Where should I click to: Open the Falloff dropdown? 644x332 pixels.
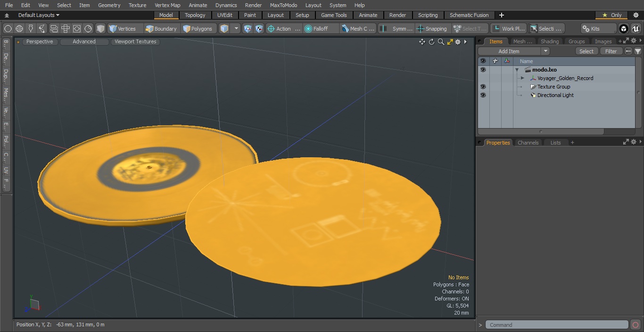(322, 29)
